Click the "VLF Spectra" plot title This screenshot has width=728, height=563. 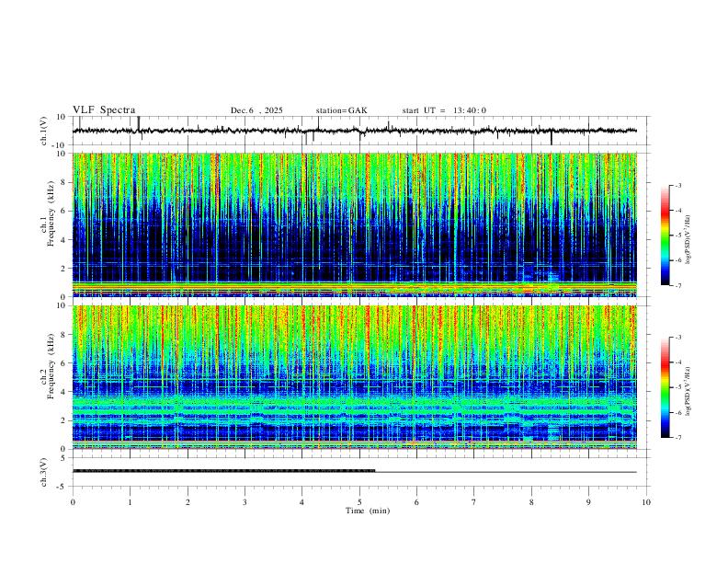104,110
